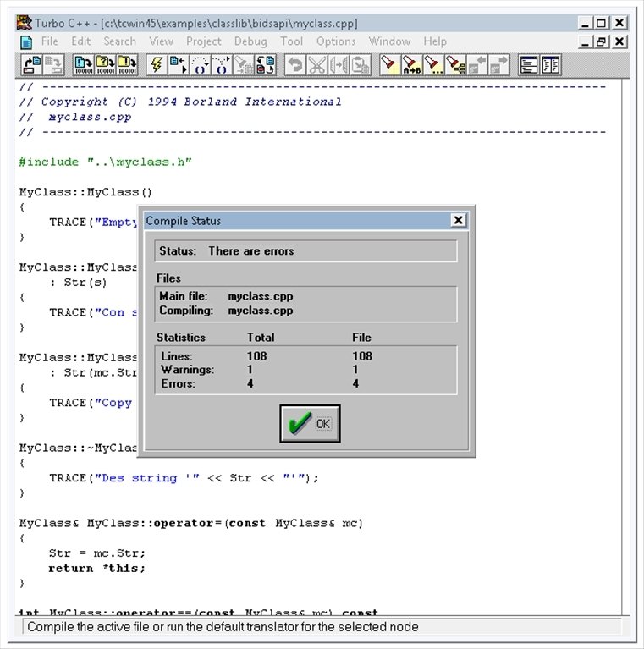This screenshot has height=649, width=644.
Task: Open the Project menu
Action: 204,41
